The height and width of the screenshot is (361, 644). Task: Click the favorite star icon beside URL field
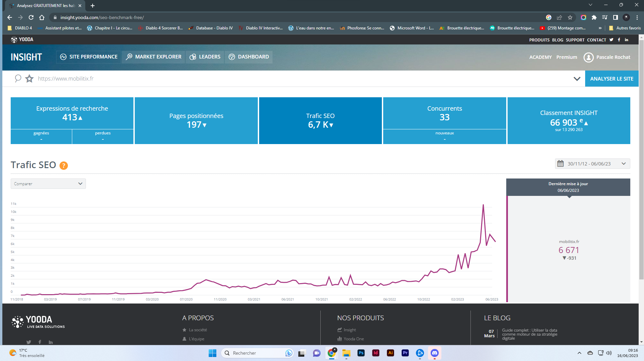pos(29,79)
